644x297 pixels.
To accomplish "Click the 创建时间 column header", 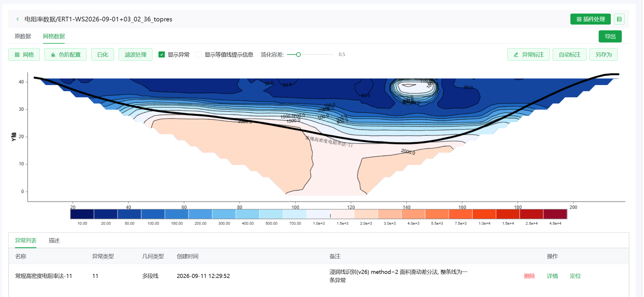I will (x=188, y=256).
